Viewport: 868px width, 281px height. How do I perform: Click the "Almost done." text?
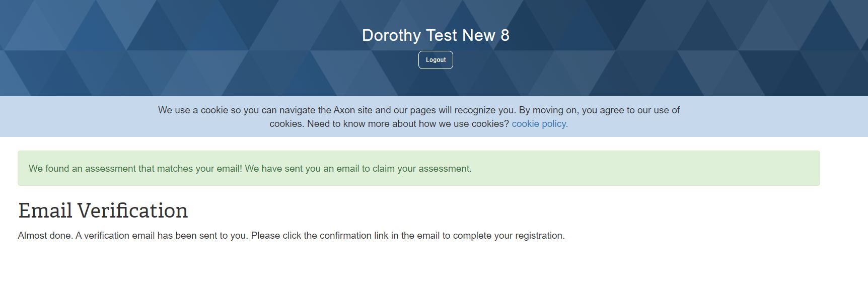[45, 236]
